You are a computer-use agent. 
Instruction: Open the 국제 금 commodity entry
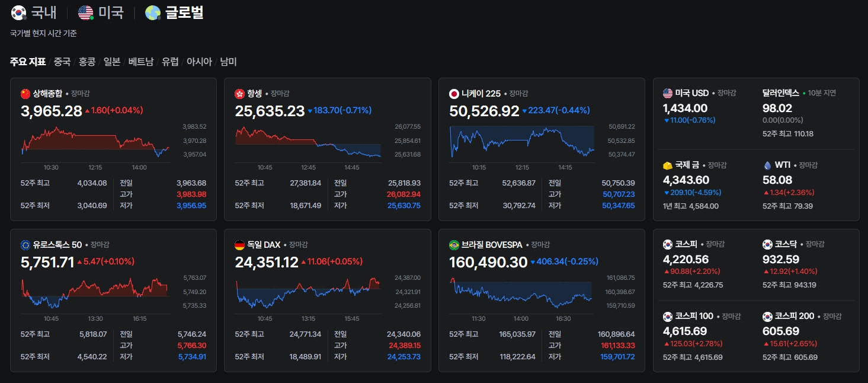[x=687, y=165]
